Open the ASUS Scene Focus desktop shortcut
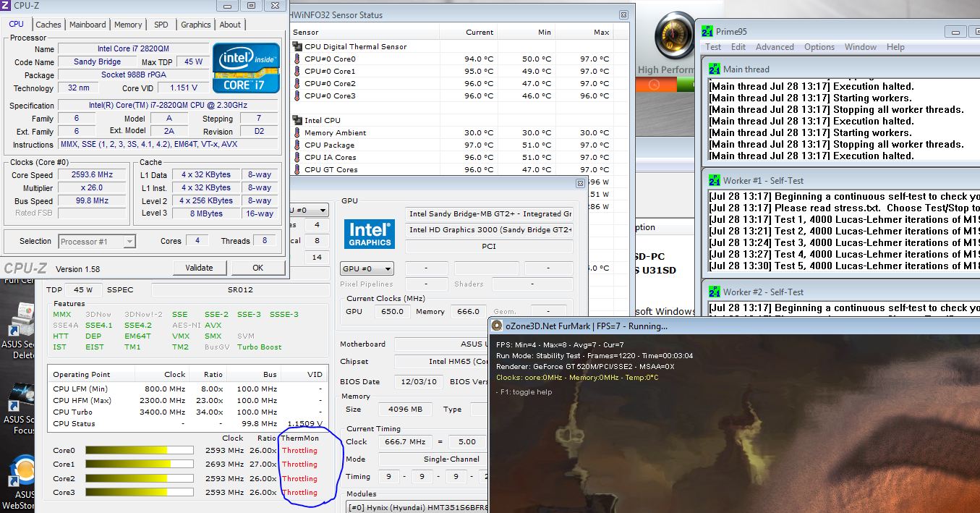This screenshot has height=513, width=980. coord(20,409)
